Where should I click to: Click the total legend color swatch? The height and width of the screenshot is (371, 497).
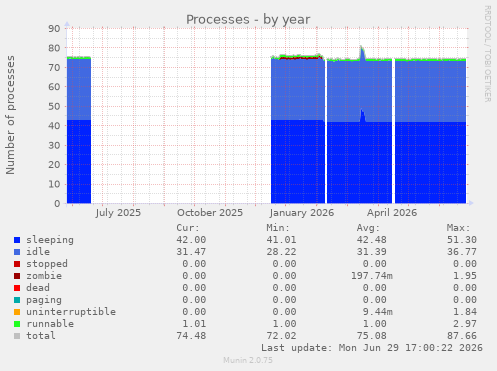click(17, 336)
